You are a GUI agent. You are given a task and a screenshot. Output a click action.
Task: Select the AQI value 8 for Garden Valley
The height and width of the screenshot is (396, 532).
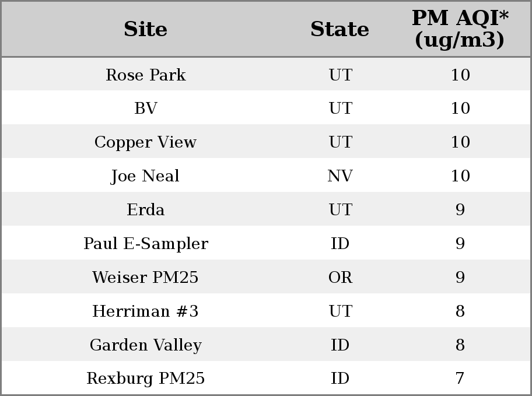tap(460, 345)
